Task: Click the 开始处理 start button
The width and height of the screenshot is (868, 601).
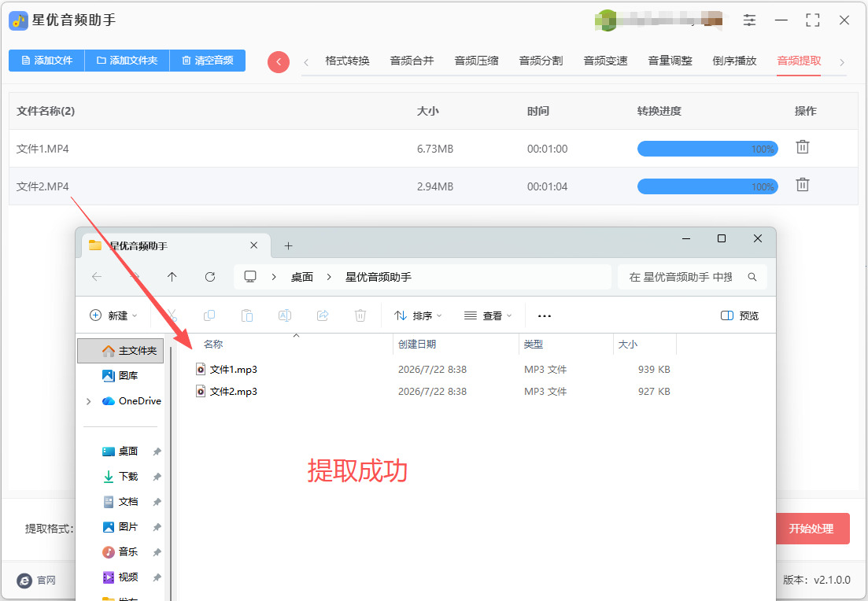Action: click(x=811, y=529)
